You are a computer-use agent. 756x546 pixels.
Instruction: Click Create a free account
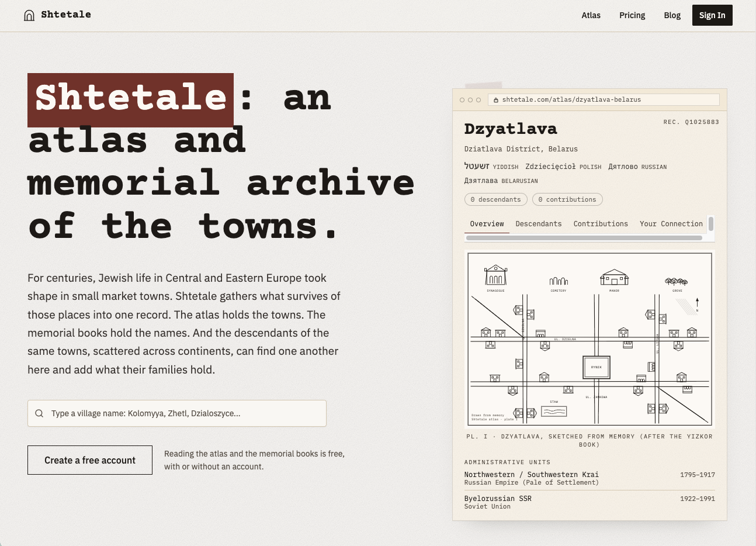[90, 460]
